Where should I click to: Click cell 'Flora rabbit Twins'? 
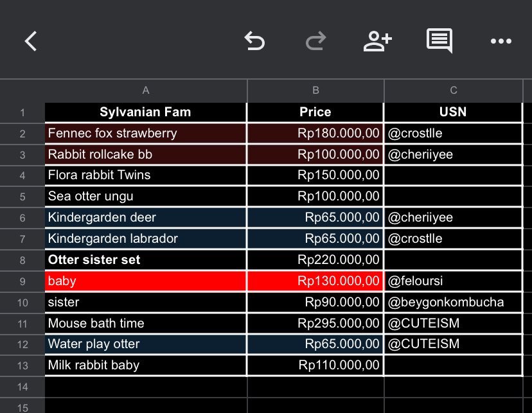tap(146, 175)
